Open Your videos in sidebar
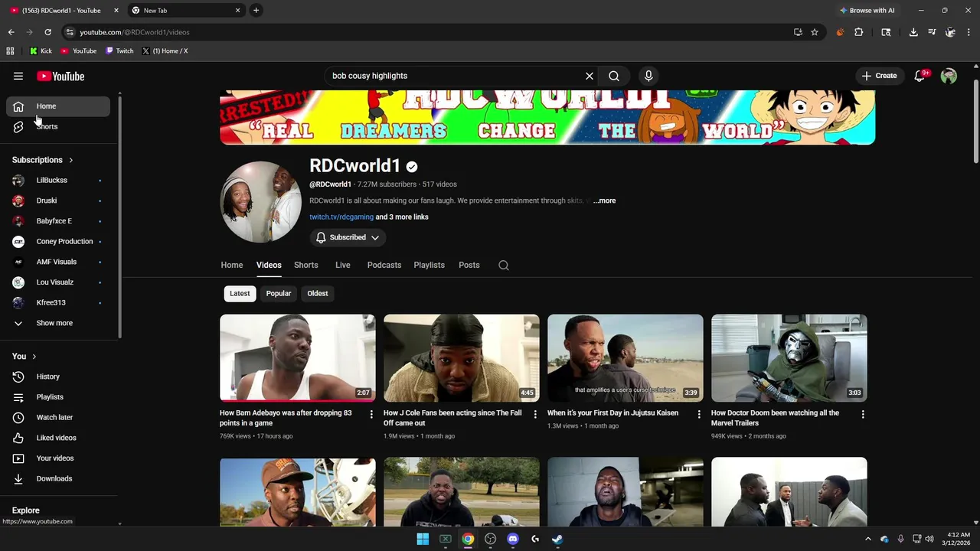The image size is (980, 551). [x=58, y=458]
